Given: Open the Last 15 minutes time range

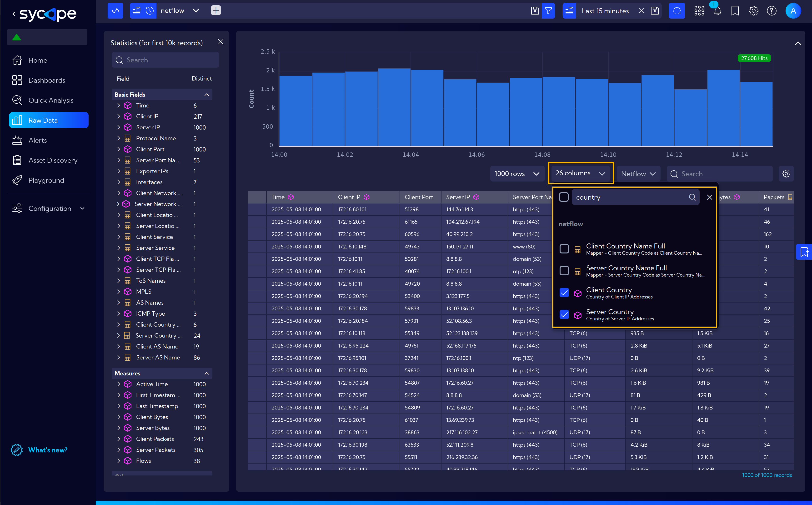Looking at the screenshot, I should (x=605, y=11).
